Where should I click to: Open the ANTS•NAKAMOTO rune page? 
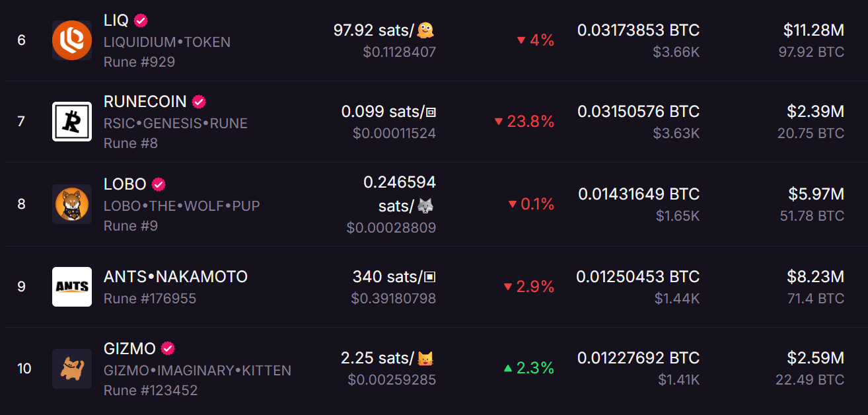(176, 277)
